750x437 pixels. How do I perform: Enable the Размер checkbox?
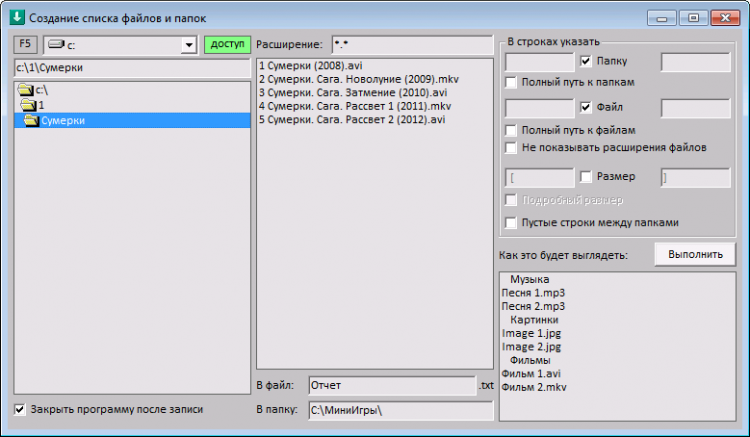(x=585, y=177)
